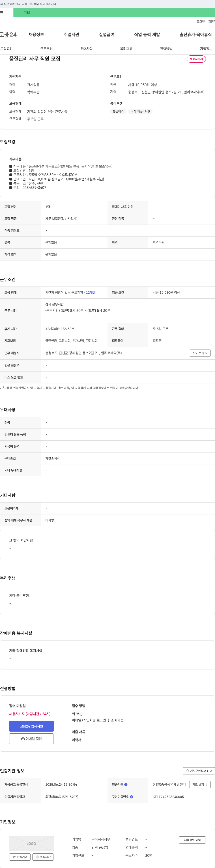Click the 로그인 link
Viewport: 215px width, 868px height.
click(200, 22)
